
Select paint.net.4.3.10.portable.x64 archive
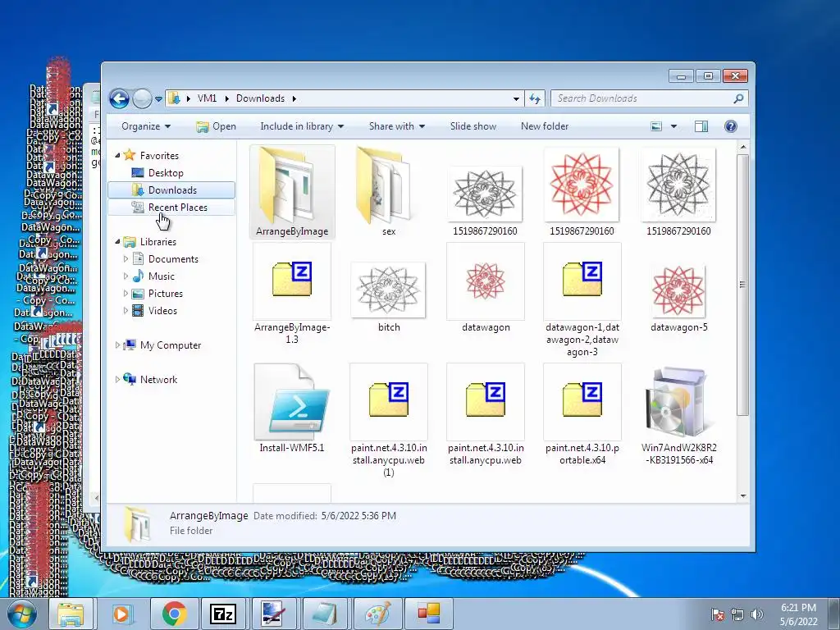point(582,413)
